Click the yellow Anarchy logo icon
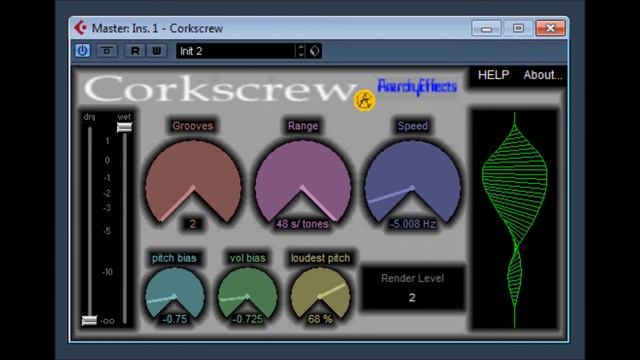The width and height of the screenshot is (640, 360). tap(364, 100)
